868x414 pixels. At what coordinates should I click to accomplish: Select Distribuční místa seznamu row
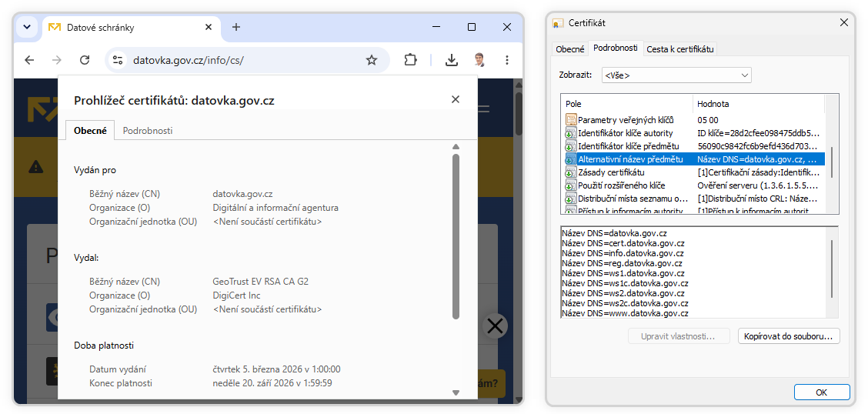pos(693,198)
